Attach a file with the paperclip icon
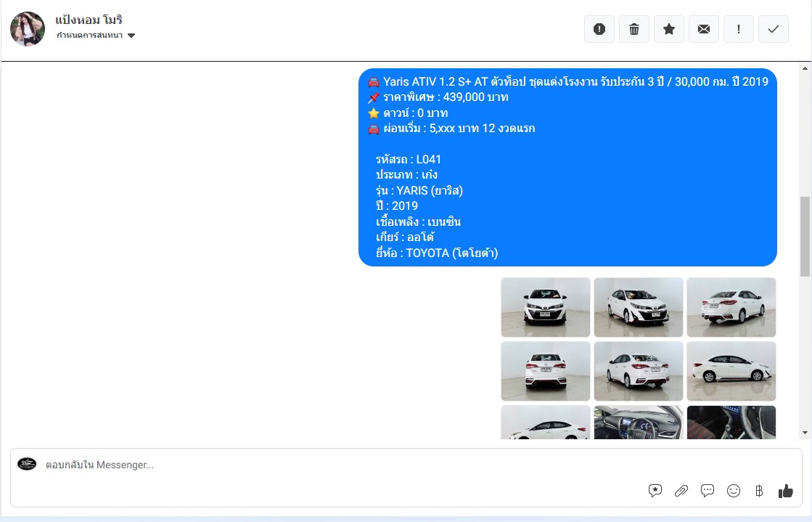 pyautogui.click(x=681, y=491)
